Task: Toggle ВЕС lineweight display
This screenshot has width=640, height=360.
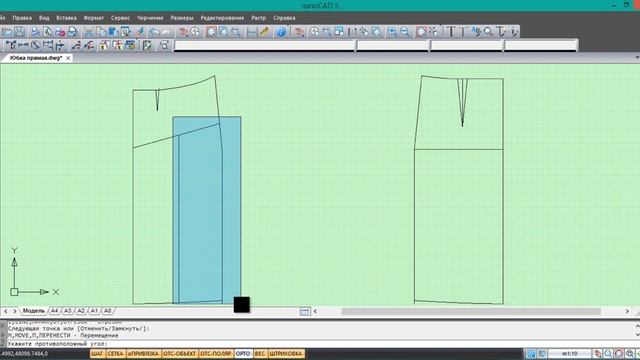Action: click(x=260, y=353)
